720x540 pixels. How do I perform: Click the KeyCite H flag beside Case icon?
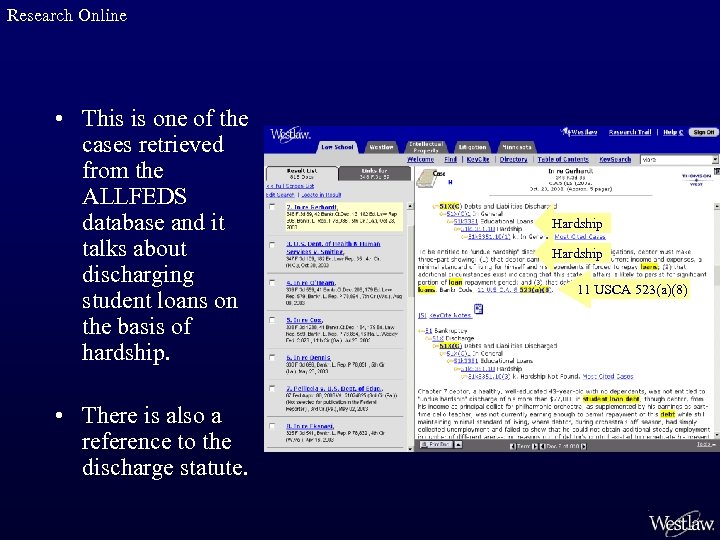click(x=450, y=182)
